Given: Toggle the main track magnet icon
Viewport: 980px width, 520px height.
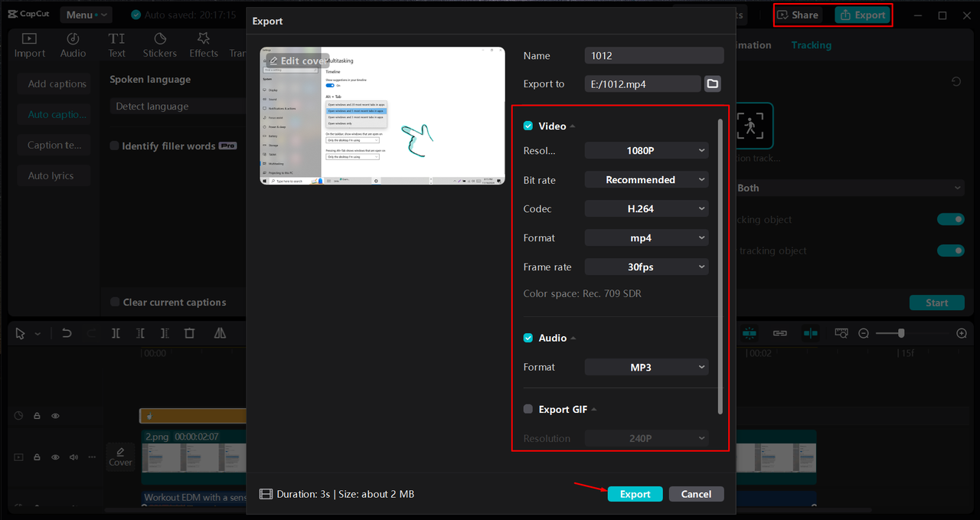Looking at the screenshot, I should pos(749,333).
